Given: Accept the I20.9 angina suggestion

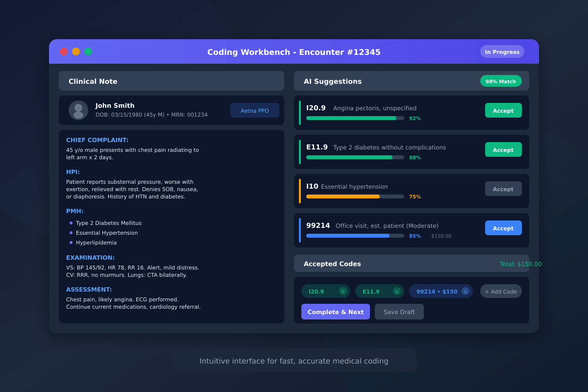Looking at the screenshot, I should 503,110.
